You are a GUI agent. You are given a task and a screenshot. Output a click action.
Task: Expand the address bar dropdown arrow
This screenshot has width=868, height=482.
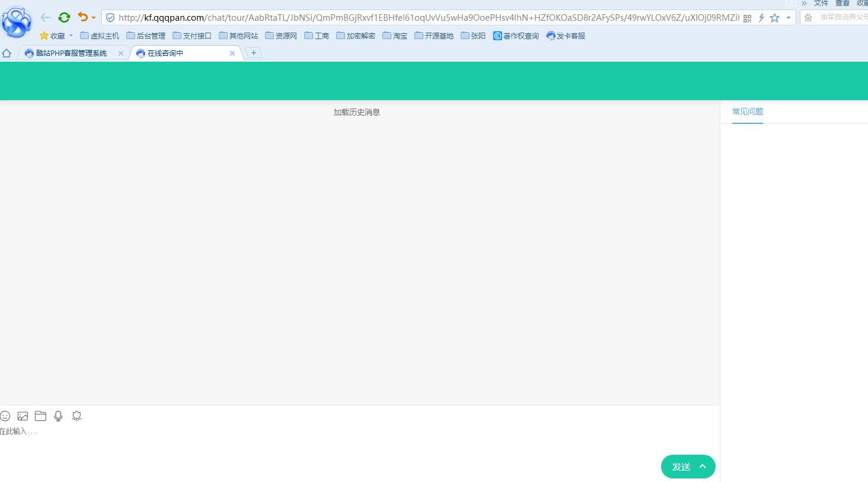pos(788,18)
